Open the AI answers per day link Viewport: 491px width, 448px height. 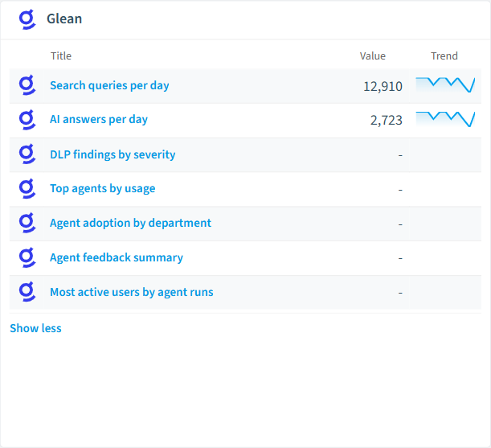pyautogui.click(x=99, y=120)
